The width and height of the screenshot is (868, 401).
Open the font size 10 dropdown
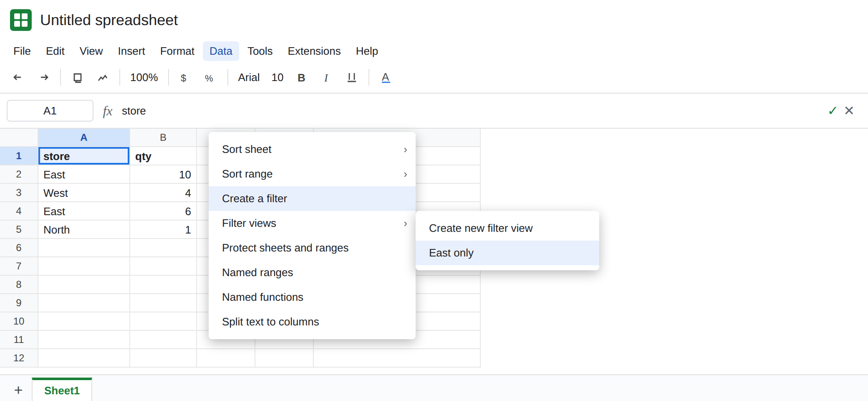point(278,78)
